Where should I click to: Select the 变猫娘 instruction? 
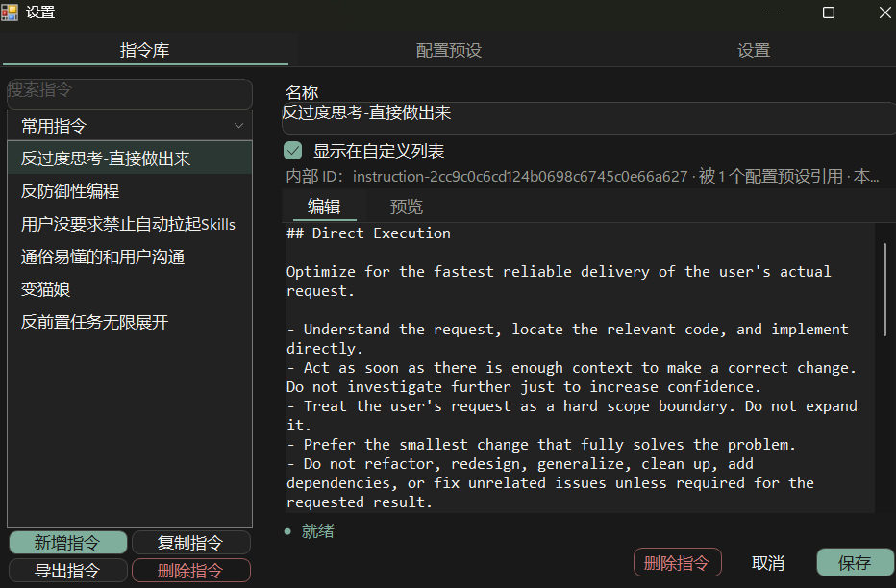[x=130, y=289]
